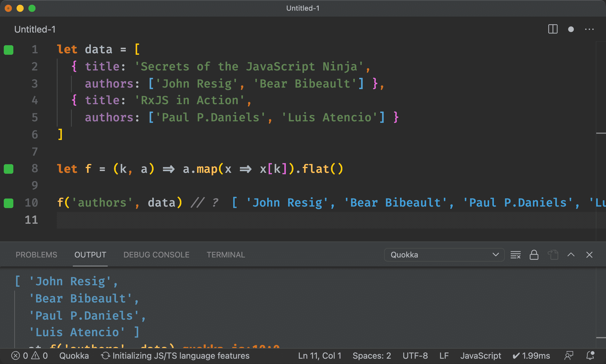Click the errors count icon in the status bar
Image resolution: width=606 pixels, height=364 pixels.
pyautogui.click(x=15, y=355)
